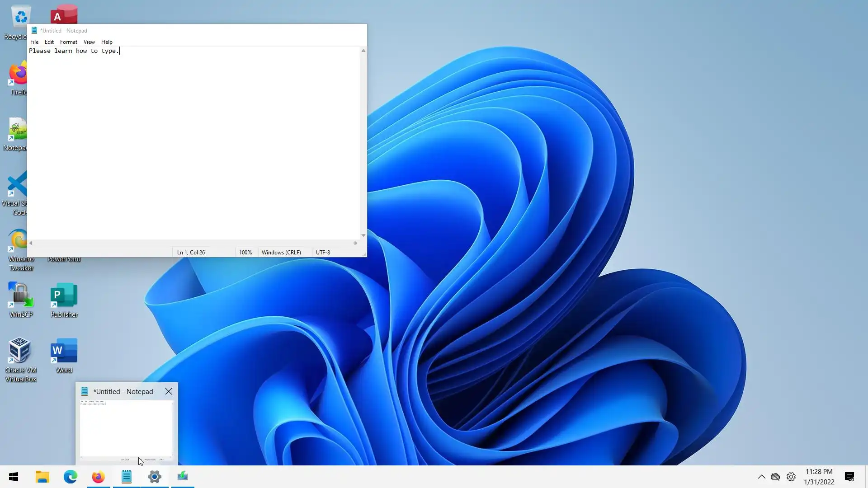This screenshot has height=488, width=868.
Task: Open the Settings gear taskbar app
Action: [155, 477]
